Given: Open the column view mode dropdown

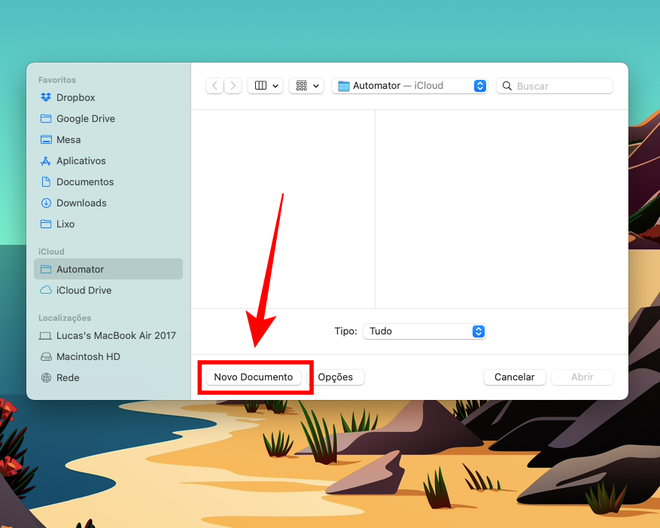Looking at the screenshot, I should point(265,86).
